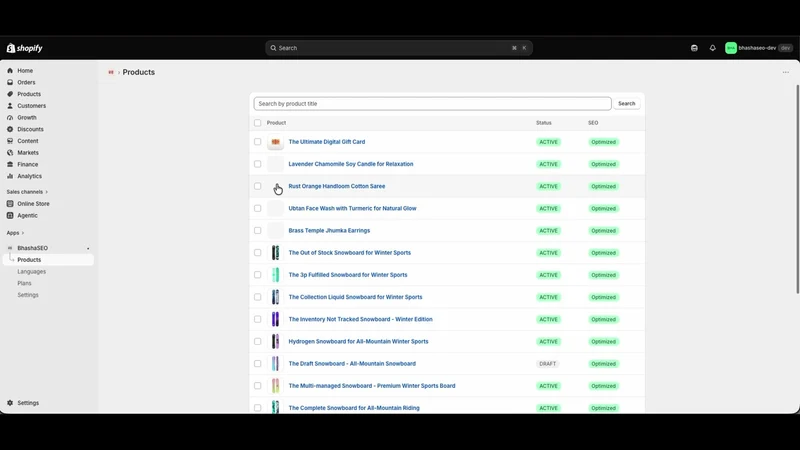This screenshot has width=800, height=450.
Task: Click the store sidekick icon beside the bell
Action: 694,48
